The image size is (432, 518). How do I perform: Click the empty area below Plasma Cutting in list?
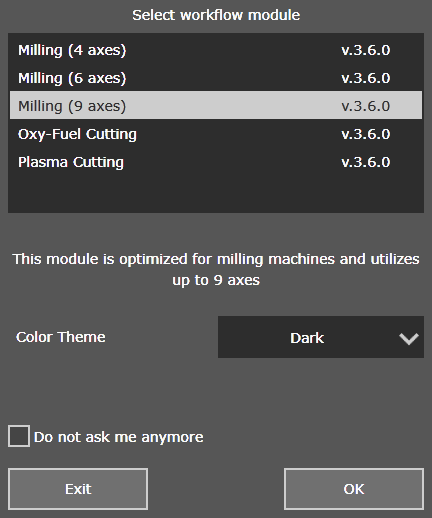coord(216,193)
